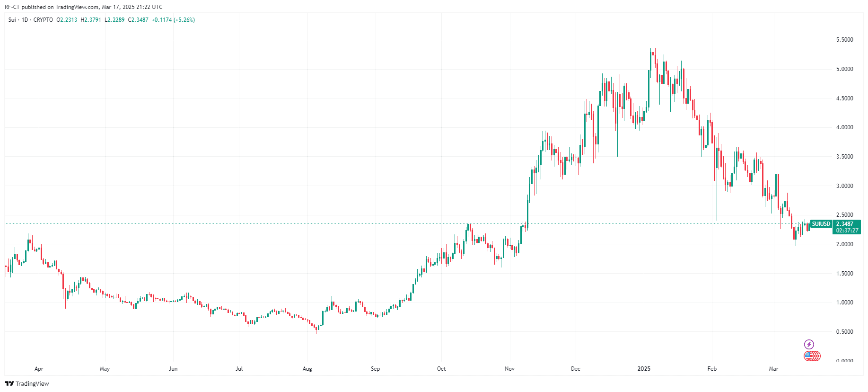Click the Jun label on time axis
The height and width of the screenshot is (392, 868).
point(173,369)
